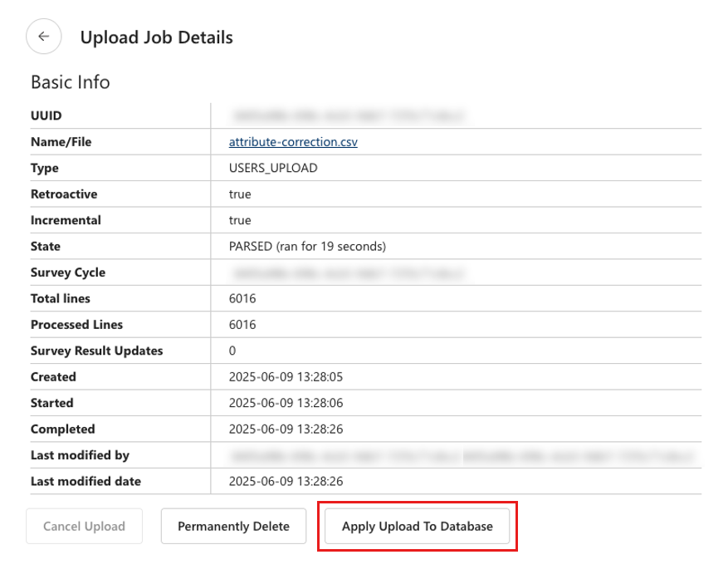Viewport: 728px width, 584px height.
Task: Click the Started timestamp 13:28:06
Action: coord(286,403)
